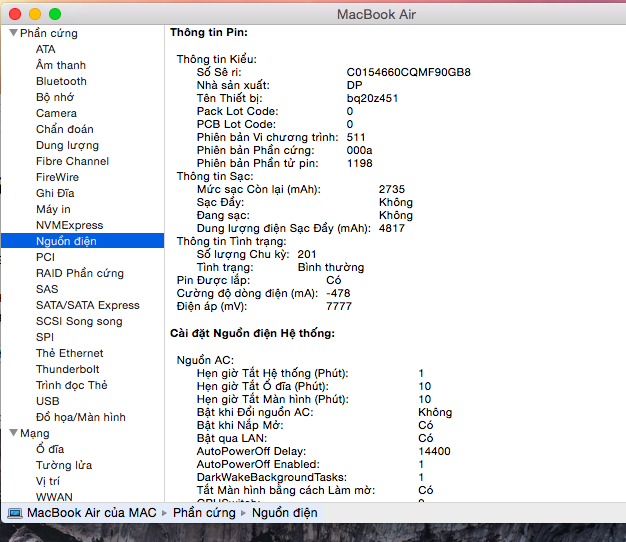This screenshot has width=626, height=542.
Task: Open the SPI sidebar entry
Action: (x=45, y=337)
